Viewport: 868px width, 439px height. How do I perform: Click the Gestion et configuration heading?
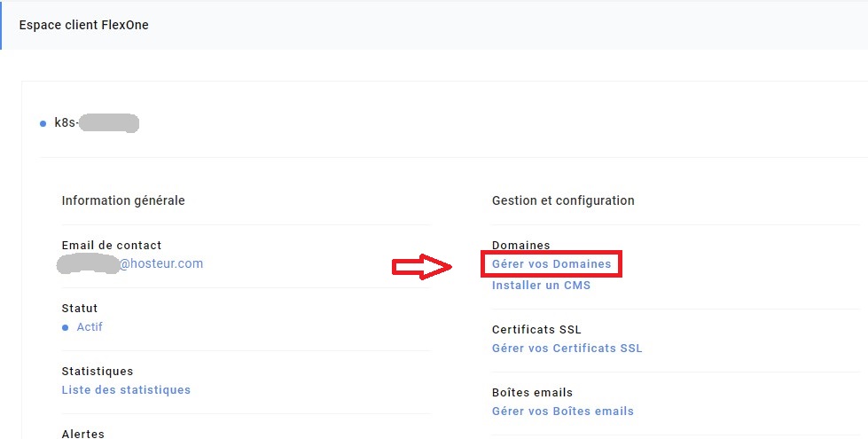563,200
